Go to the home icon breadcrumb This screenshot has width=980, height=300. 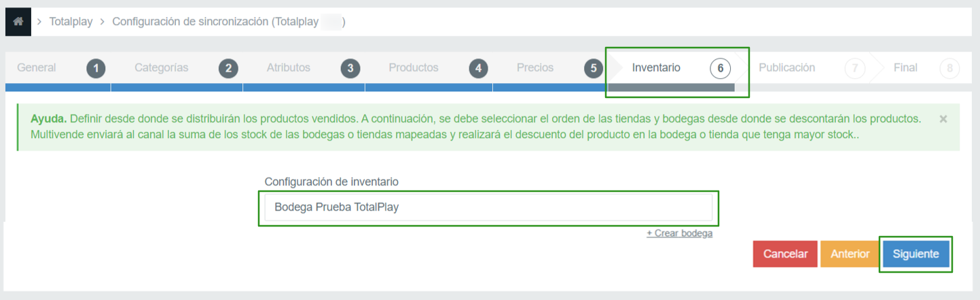coord(18,22)
